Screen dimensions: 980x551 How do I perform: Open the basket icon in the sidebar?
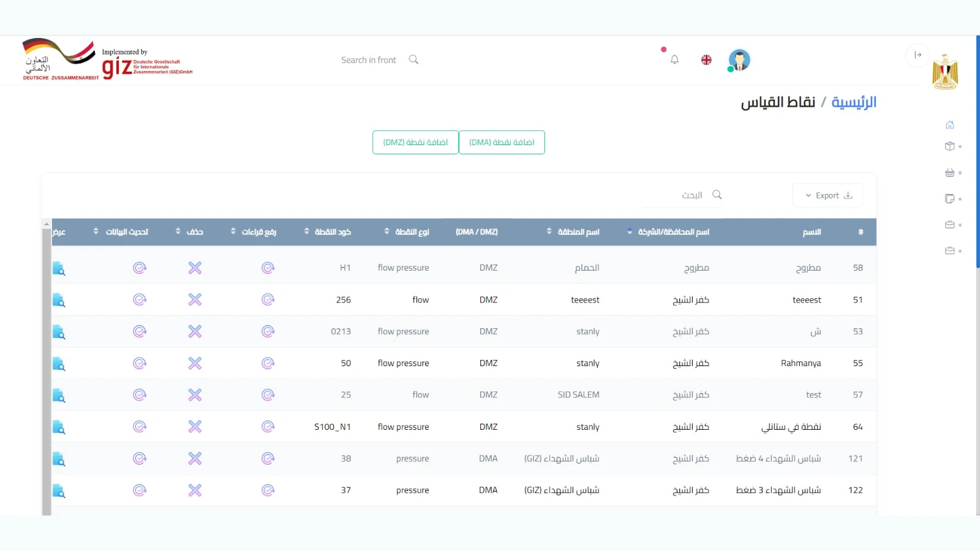click(950, 173)
